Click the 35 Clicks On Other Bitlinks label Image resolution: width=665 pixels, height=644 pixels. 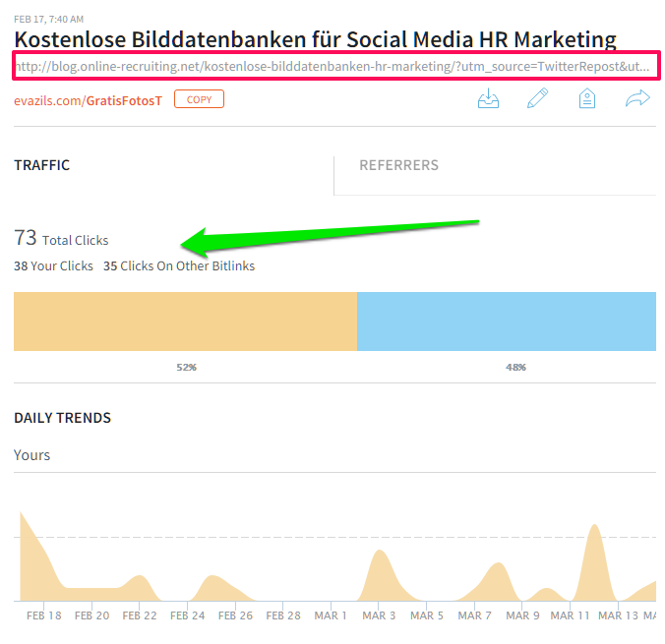[x=179, y=266]
